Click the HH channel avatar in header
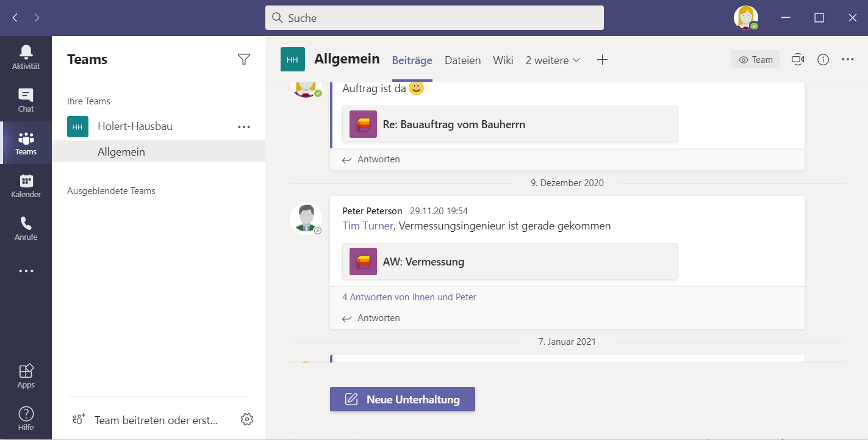 293,59
